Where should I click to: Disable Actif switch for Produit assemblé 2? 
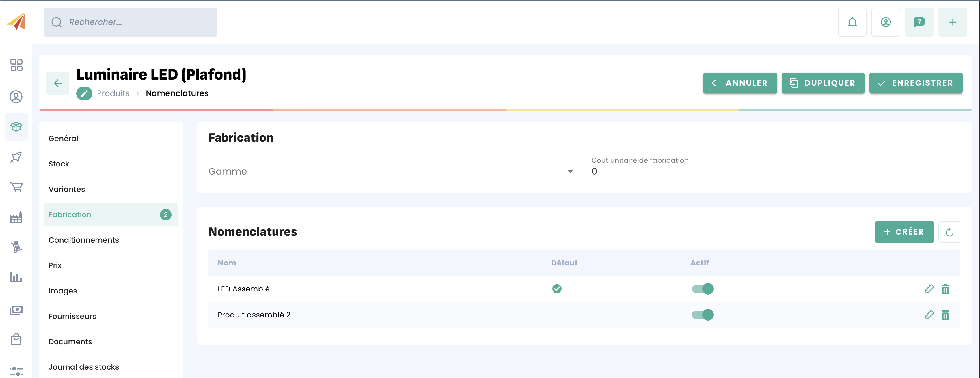point(702,315)
